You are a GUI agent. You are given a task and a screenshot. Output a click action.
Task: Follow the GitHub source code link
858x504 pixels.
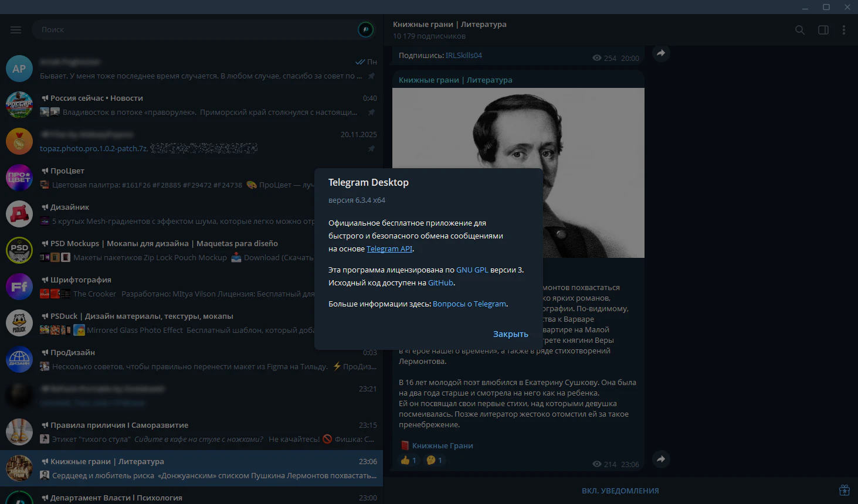tap(440, 283)
